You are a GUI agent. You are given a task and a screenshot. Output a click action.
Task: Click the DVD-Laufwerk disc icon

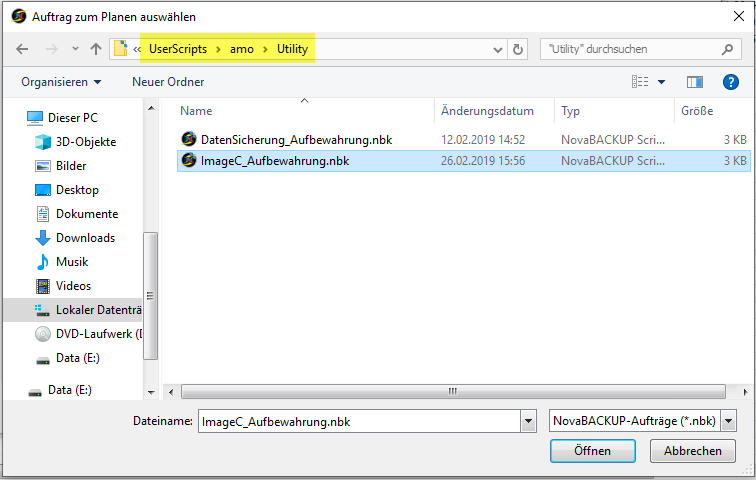point(43,334)
